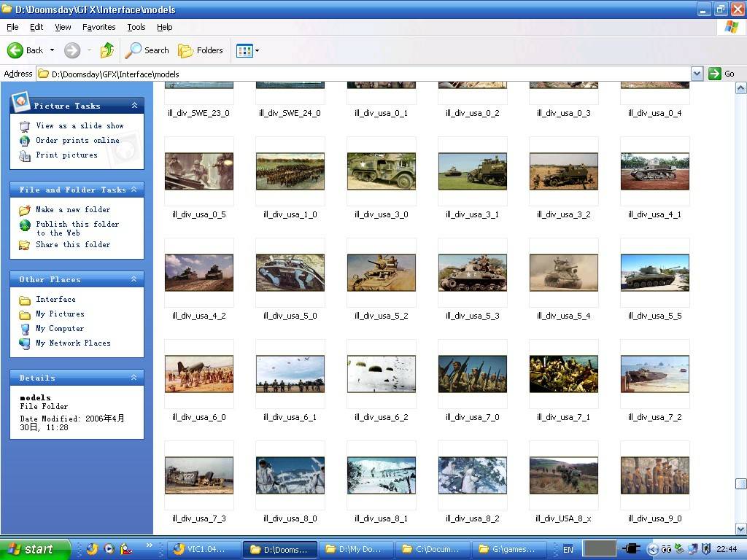Click the Up folder icon
747x560 pixels.
coord(107,50)
